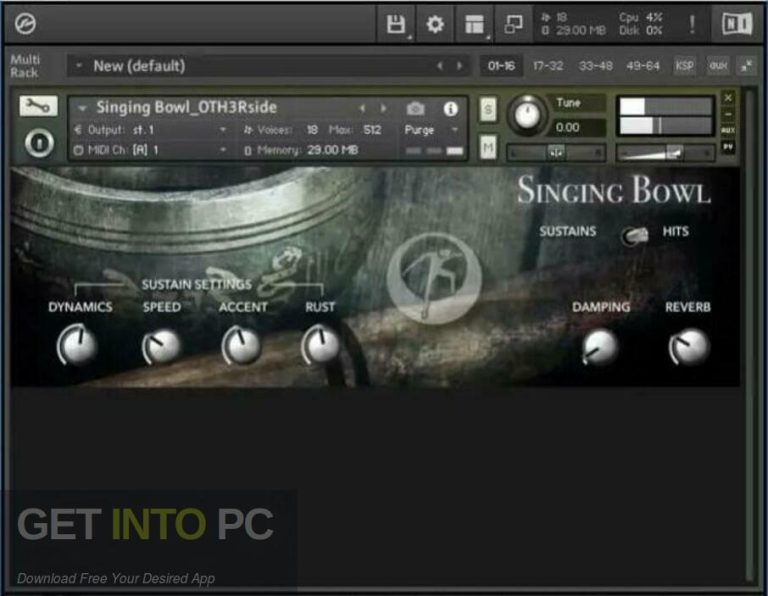
Task: Click the Dynamics knob
Action: pyautogui.click(x=77, y=345)
